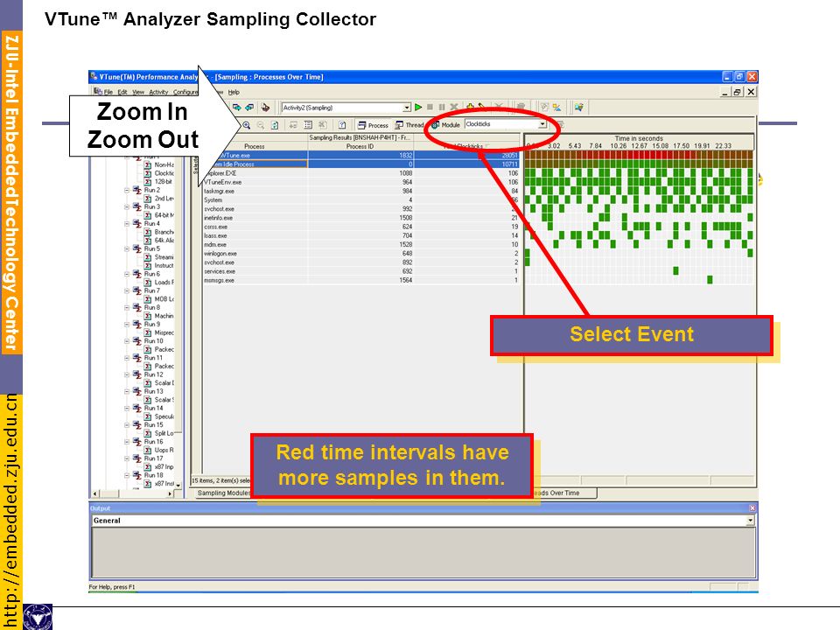This screenshot has height=630, width=840.
Task: Select the csrss.exe process row
Action: [360, 227]
